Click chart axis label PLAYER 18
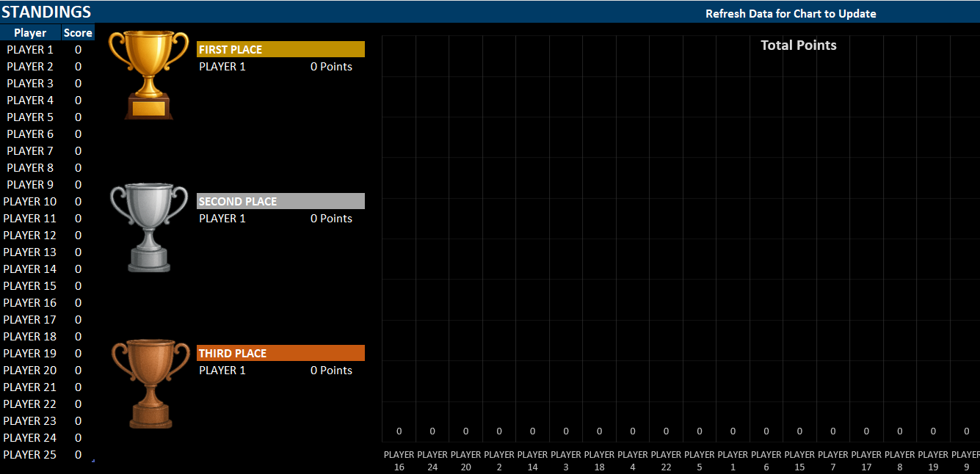This screenshot has width=980, height=474. click(600, 461)
